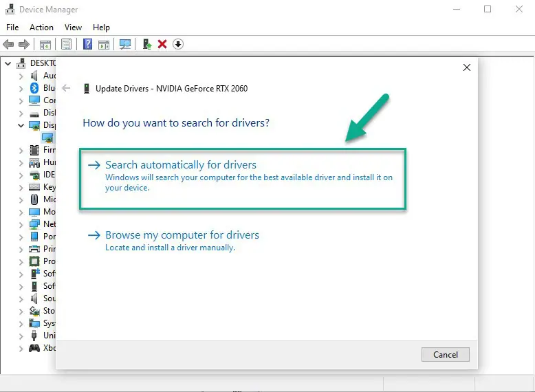Select the Display adapters category icon
Image resolution: width=535 pixels, height=392 pixels.
(34, 126)
